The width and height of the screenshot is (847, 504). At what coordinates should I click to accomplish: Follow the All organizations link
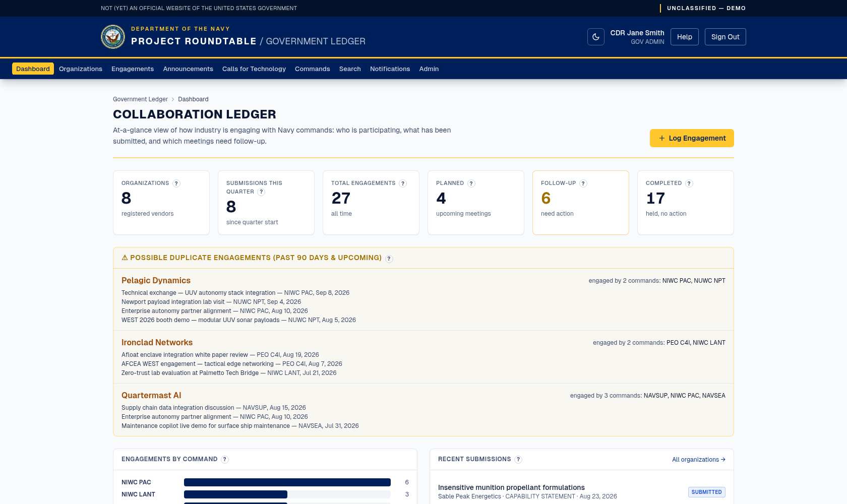click(699, 460)
